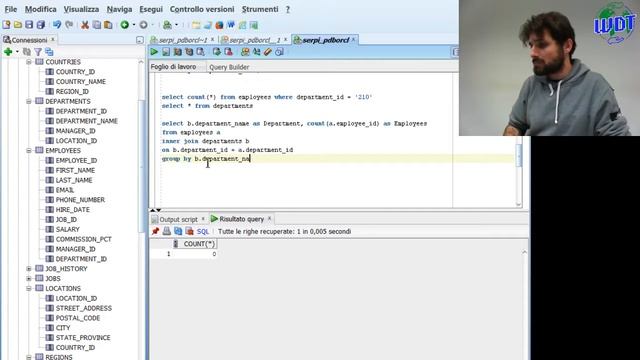This screenshot has width=640, height=360.
Task: Click the Commit icon in worksheet toolbar
Action: click(217, 52)
